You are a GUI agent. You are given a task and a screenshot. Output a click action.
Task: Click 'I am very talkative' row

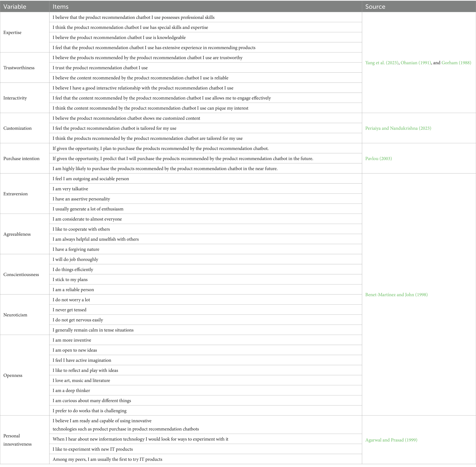206,189
